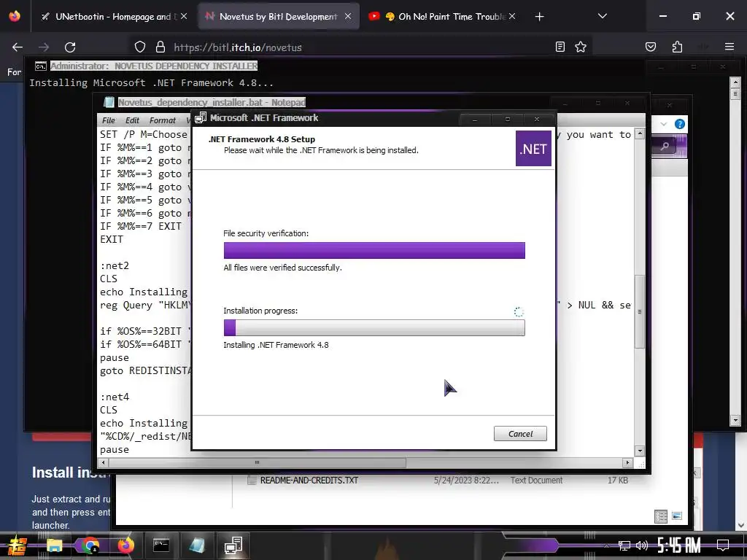747x560 pixels.
Task: Open the notification center icon
Action: [723, 545]
